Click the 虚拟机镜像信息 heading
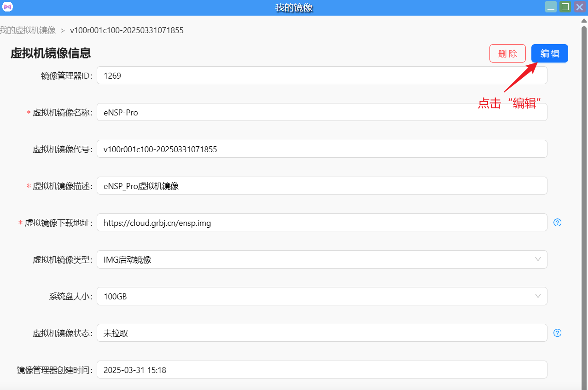This screenshot has width=588, height=390. click(x=51, y=53)
